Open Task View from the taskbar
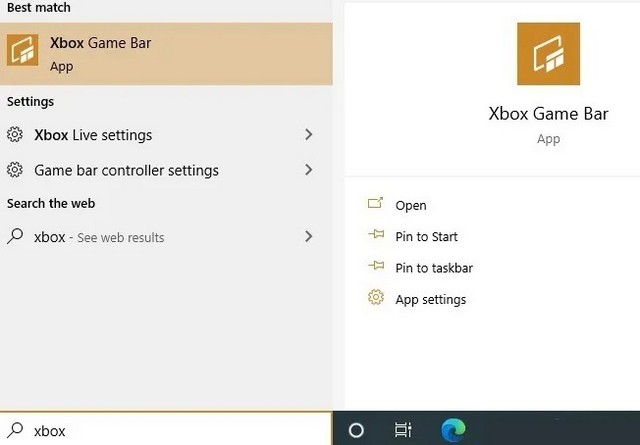 [403, 430]
